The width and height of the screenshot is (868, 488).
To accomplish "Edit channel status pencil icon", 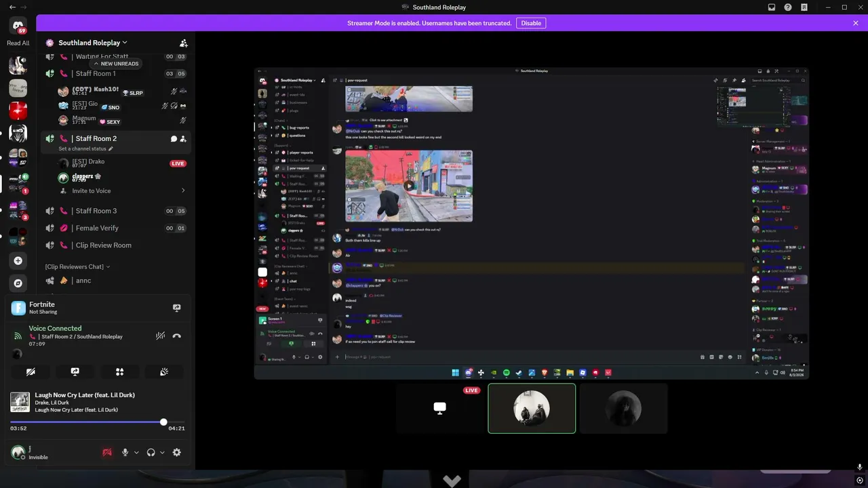I will [x=111, y=149].
